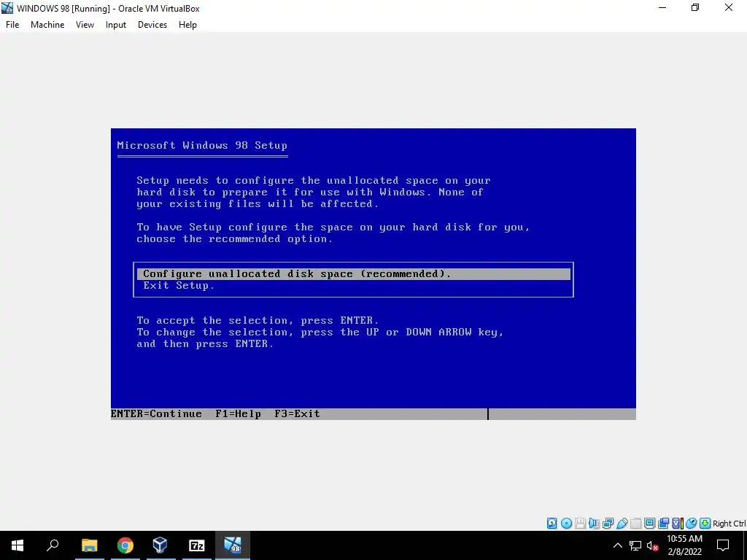Click the Right Ctrl host key label
The image size is (747, 560).
point(729,524)
